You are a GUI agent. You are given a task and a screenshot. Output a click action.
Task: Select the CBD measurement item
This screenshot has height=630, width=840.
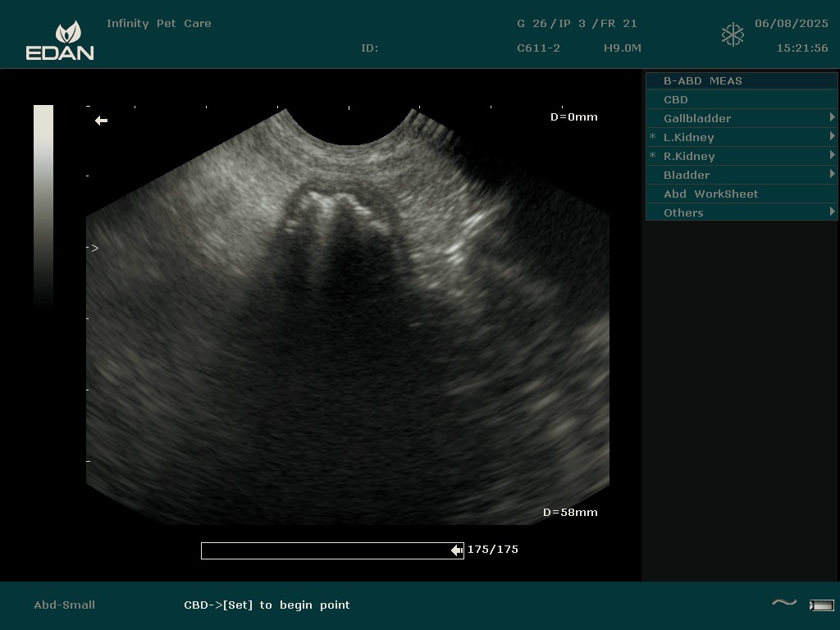(x=676, y=99)
